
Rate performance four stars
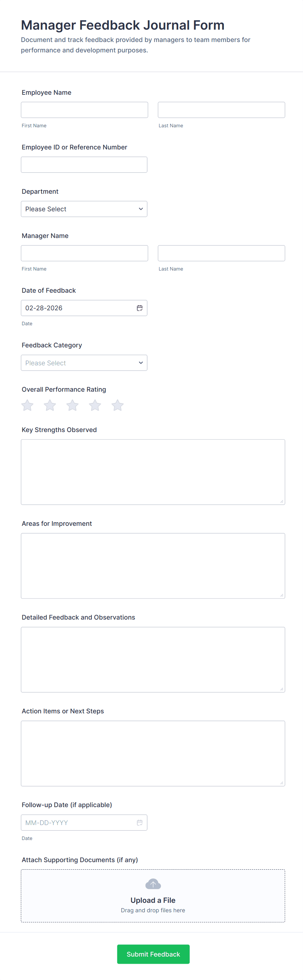[x=95, y=405]
